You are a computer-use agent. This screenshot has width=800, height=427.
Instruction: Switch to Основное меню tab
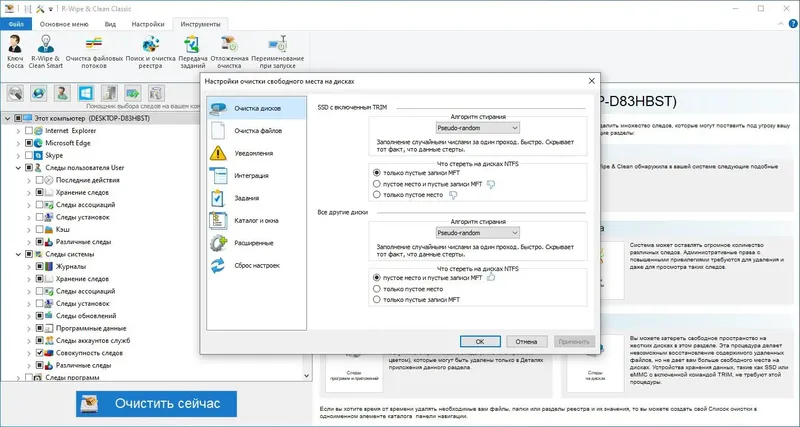pos(64,24)
